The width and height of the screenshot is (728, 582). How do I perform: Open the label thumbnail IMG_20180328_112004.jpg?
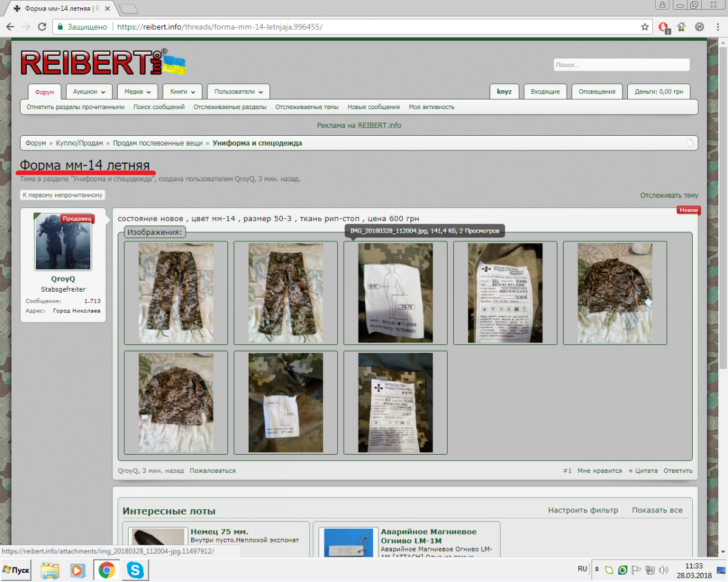click(396, 293)
